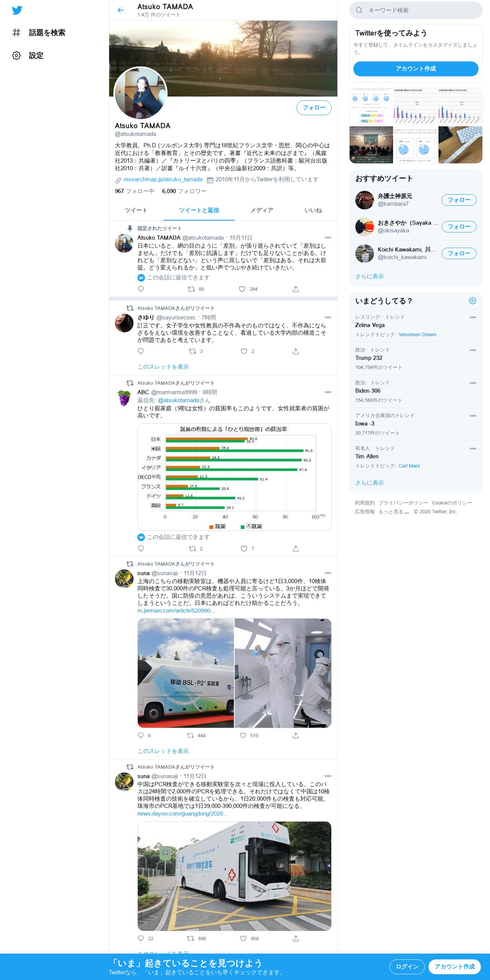Reply to the pinned tweet

pyautogui.click(x=141, y=289)
